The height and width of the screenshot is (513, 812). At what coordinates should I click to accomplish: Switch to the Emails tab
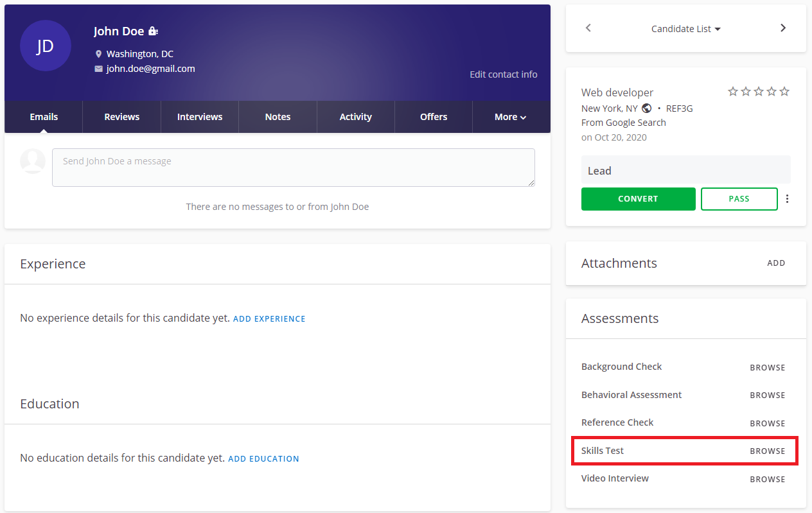coord(44,117)
